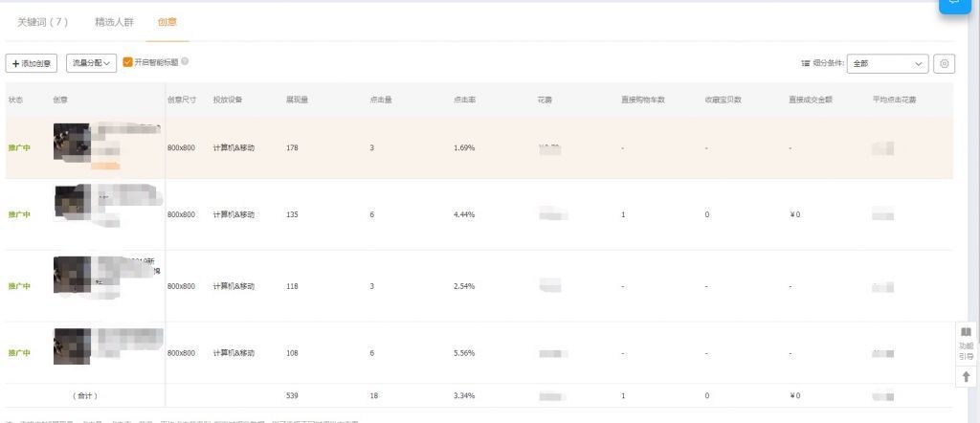The height and width of the screenshot is (423, 980).
Task: Open the 全部 filter dropdown
Action: pos(888,63)
